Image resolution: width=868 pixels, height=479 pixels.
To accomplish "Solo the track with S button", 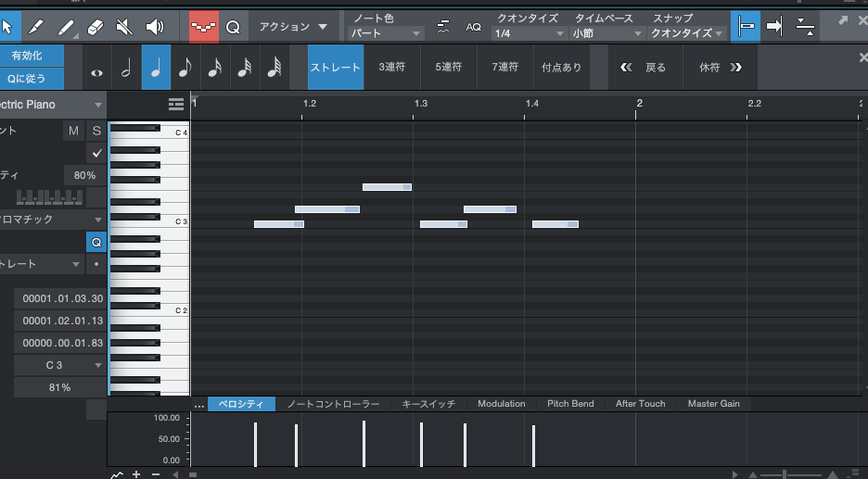I will point(96,131).
